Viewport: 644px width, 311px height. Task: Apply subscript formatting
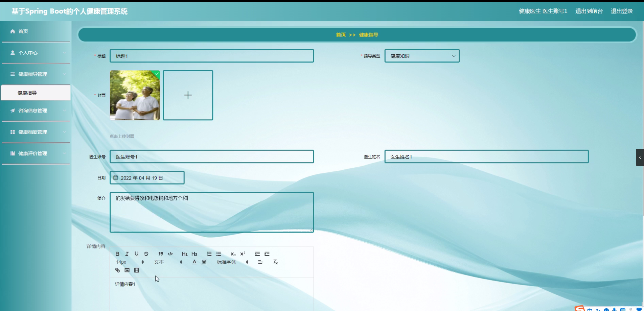click(x=233, y=254)
